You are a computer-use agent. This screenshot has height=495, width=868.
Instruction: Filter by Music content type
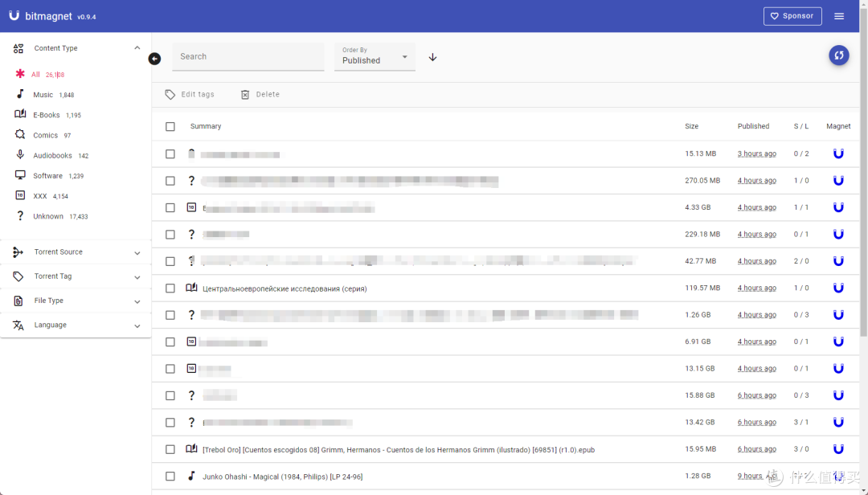click(43, 95)
